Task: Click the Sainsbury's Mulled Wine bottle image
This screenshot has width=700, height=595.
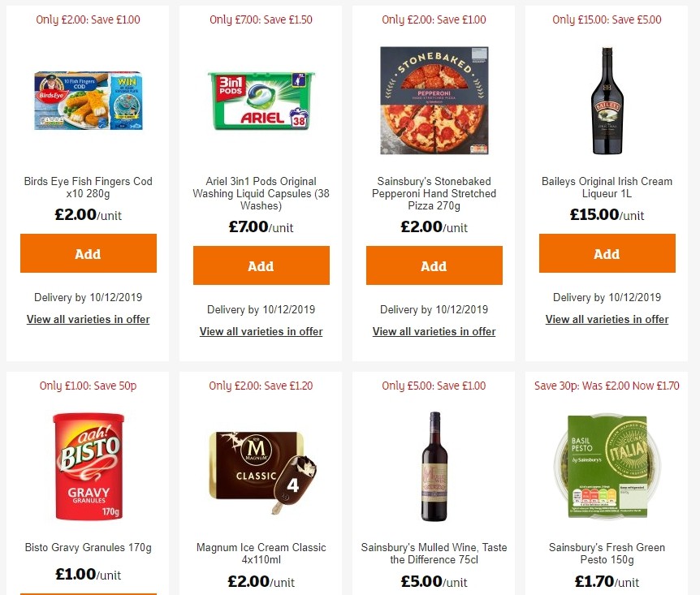Action: pyautogui.click(x=434, y=467)
